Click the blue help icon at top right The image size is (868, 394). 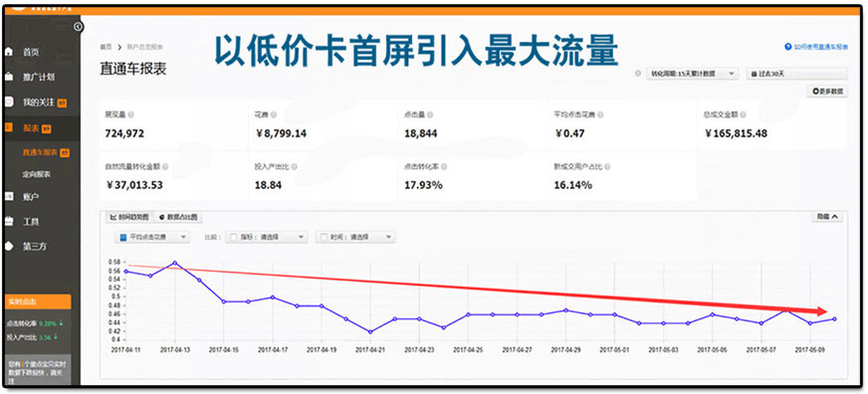point(788,47)
